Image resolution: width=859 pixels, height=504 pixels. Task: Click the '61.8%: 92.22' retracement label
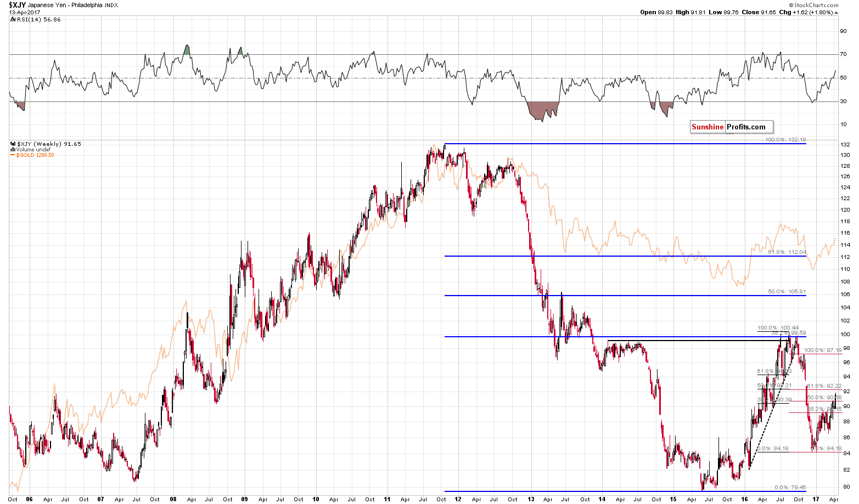824,386
